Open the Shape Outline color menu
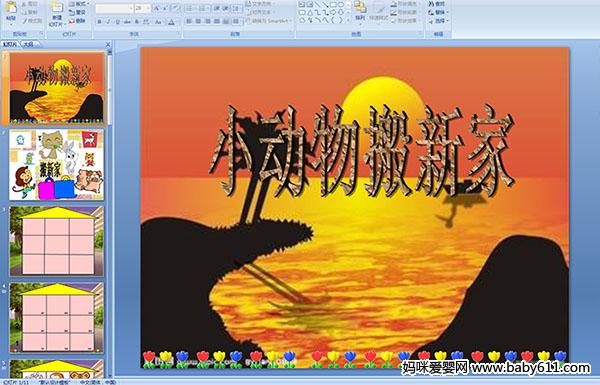The image size is (600, 385). pos(406,12)
